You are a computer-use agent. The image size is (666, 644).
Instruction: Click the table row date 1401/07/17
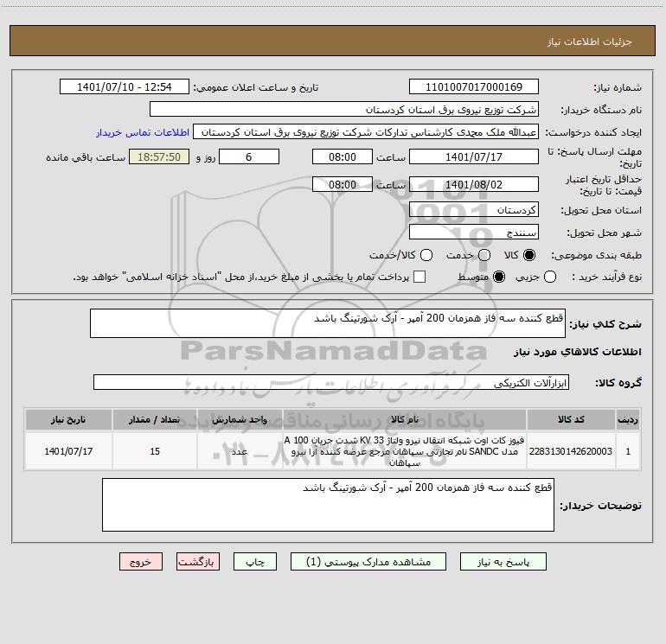(x=68, y=451)
